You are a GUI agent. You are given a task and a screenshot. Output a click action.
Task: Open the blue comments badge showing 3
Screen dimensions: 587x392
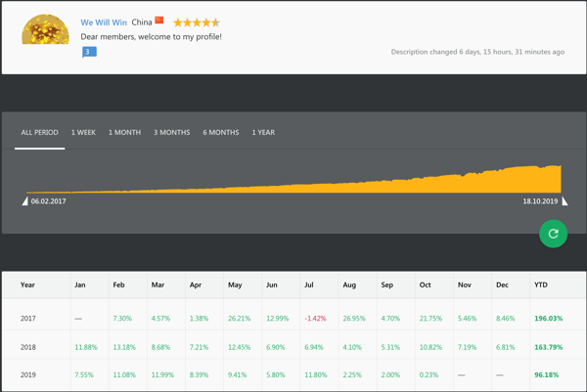[89, 52]
